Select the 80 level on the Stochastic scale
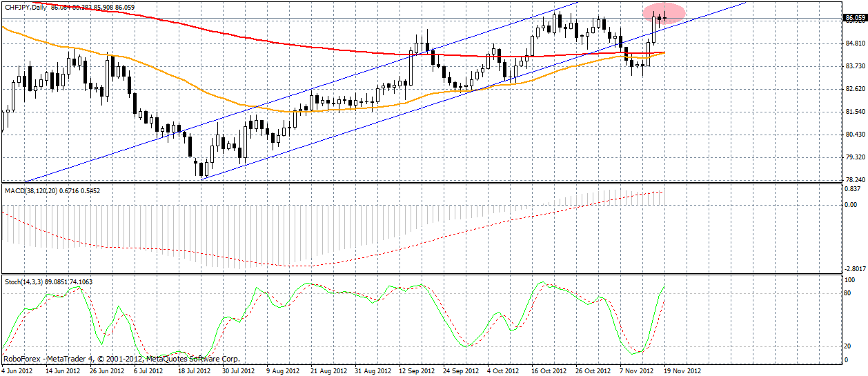Screen dimensions: 868x376 tap(849, 293)
